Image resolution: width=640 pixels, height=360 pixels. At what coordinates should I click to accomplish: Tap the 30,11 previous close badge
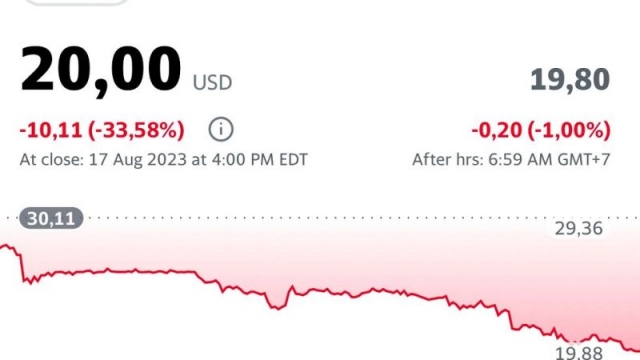(51, 218)
